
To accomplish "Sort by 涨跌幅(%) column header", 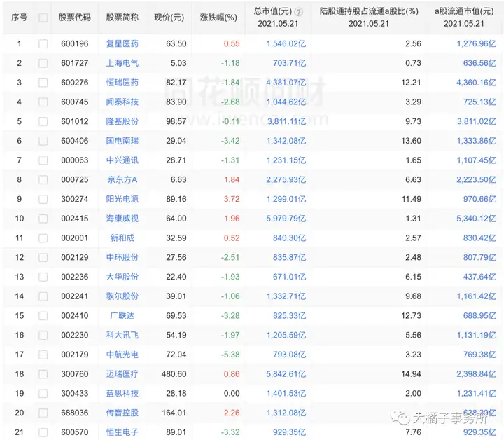I will tap(218, 18).
